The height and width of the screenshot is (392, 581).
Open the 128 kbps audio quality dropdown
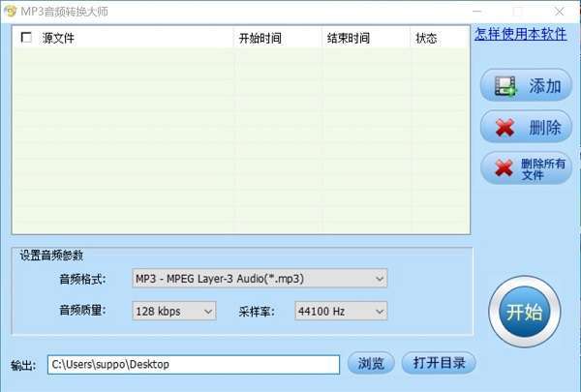click(x=173, y=312)
